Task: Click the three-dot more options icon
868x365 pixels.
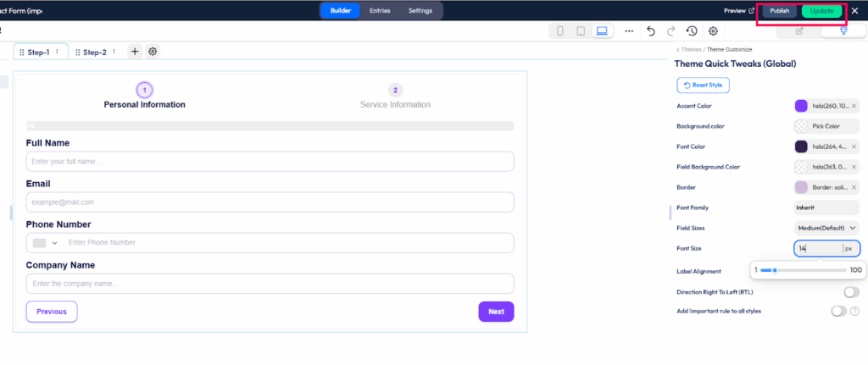Action: (629, 31)
